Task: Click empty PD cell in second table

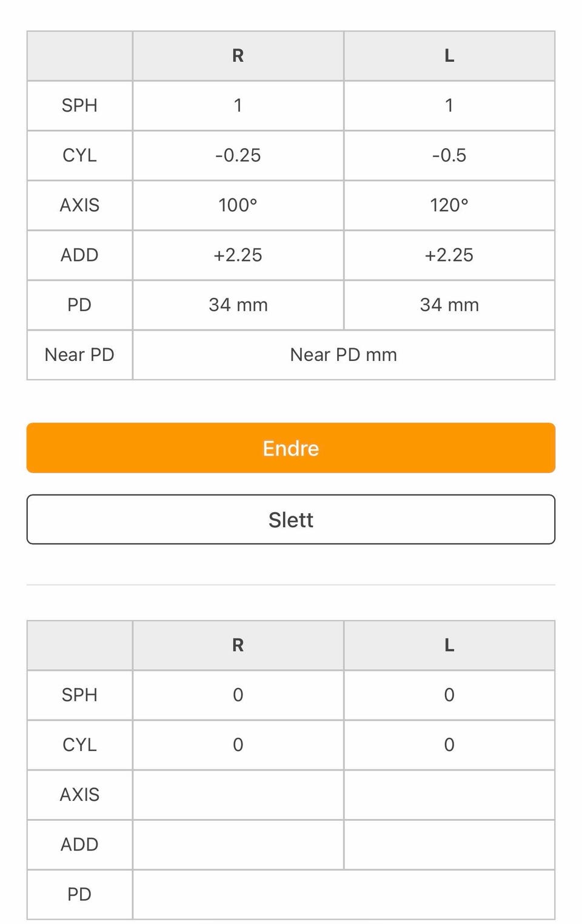Action: point(343,894)
